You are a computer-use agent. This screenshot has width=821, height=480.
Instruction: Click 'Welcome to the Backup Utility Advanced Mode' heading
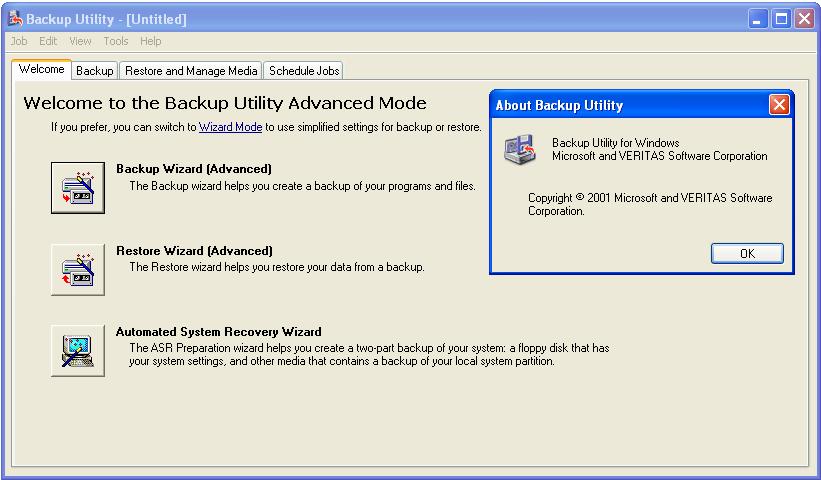click(225, 103)
